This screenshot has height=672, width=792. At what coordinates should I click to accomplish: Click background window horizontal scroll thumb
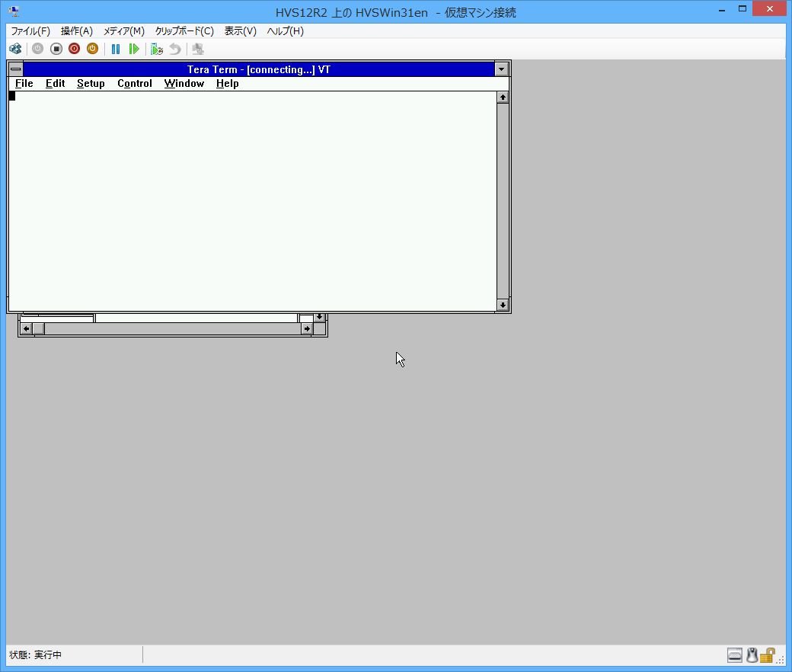(x=39, y=329)
